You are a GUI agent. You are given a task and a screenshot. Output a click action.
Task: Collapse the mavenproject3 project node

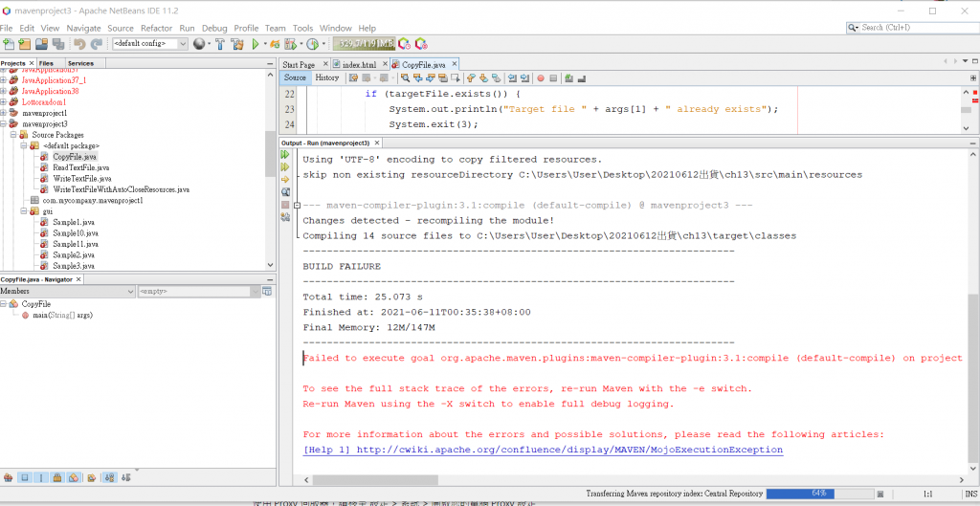(4, 123)
